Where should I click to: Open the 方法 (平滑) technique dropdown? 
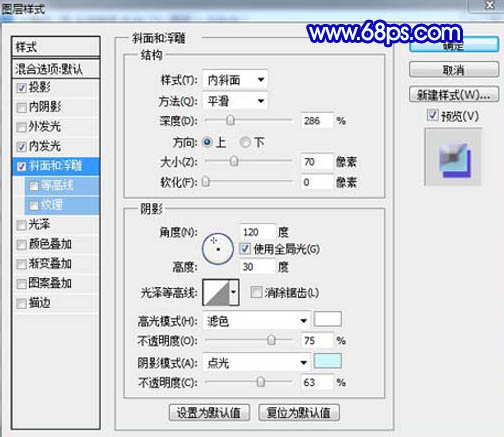[235, 101]
